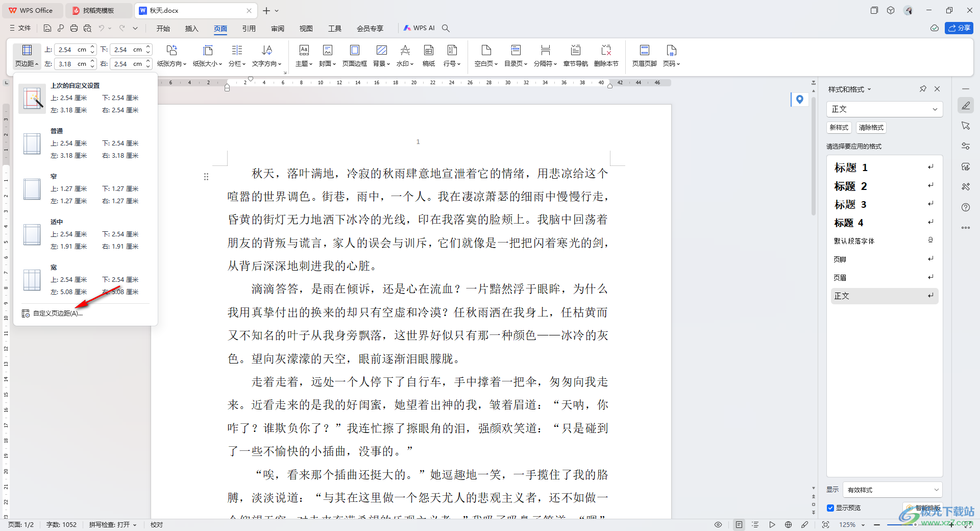Expand the quick access toolbar customize arrow
The width and height of the screenshot is (980, 531).
click(135, 28)
